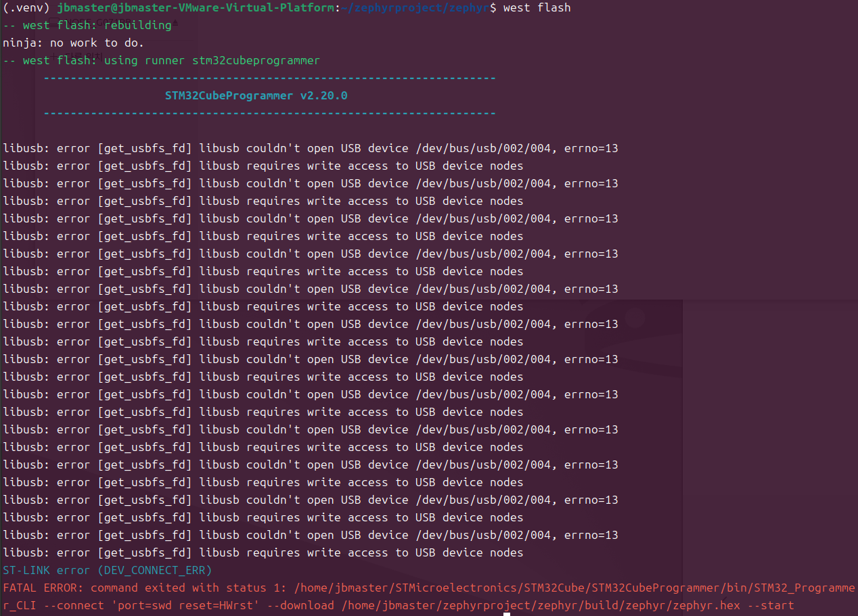
Task: Select the 'zephyr.hex' file path
Action: (541, 606)
